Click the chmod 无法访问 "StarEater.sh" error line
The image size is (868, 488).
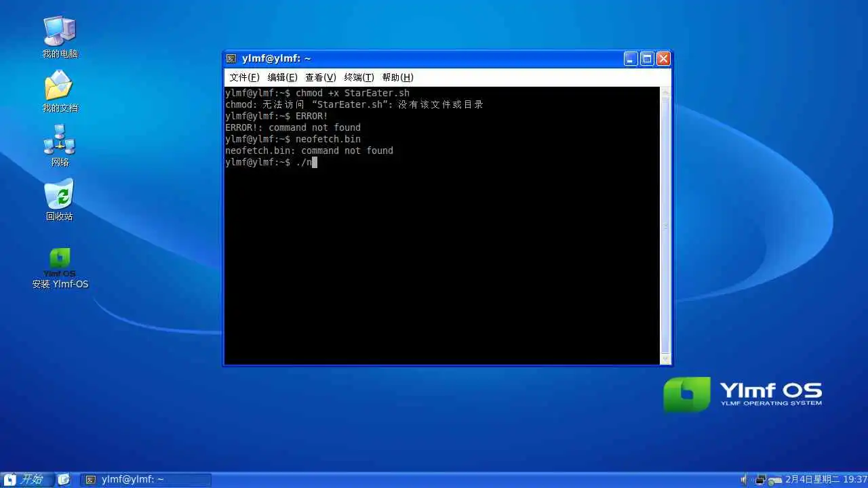point(354,104)
